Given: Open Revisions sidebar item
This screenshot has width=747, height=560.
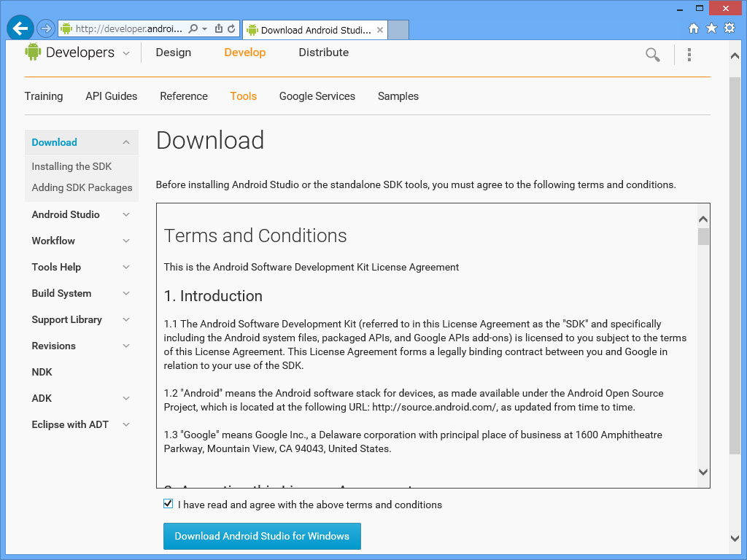Looking at the screenshot, I should 54,346.
